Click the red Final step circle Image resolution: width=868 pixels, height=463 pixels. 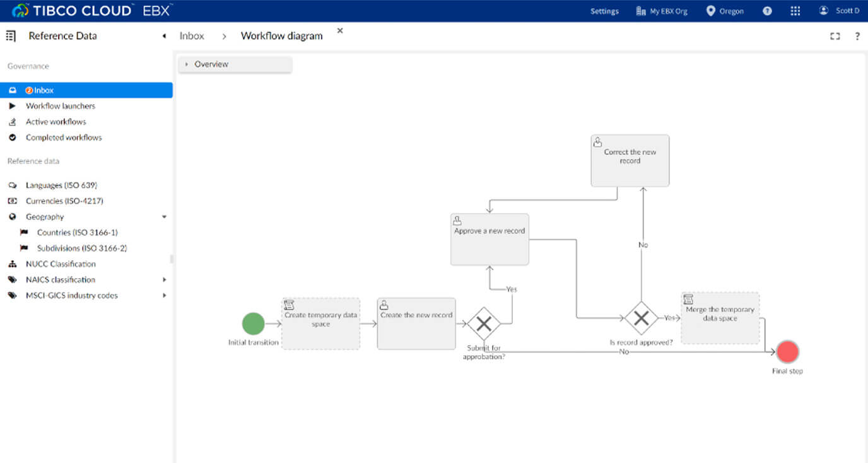coord(787,352)
